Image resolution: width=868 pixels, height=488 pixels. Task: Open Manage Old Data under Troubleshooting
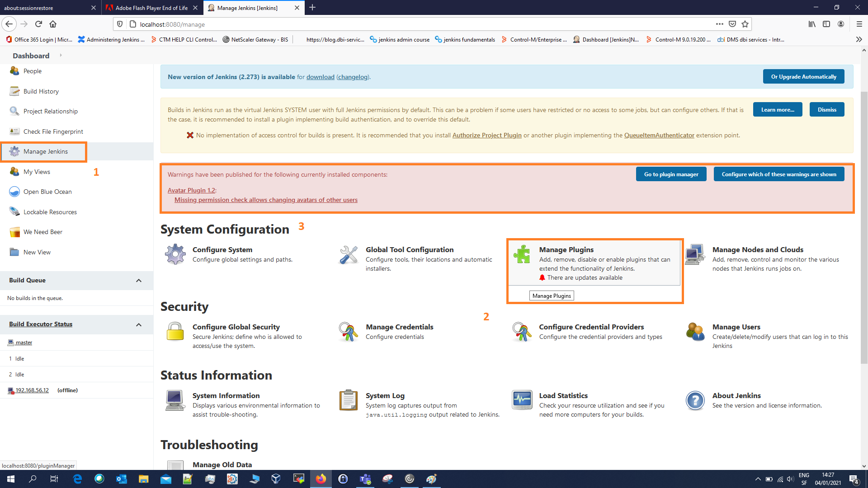point(222,465)
